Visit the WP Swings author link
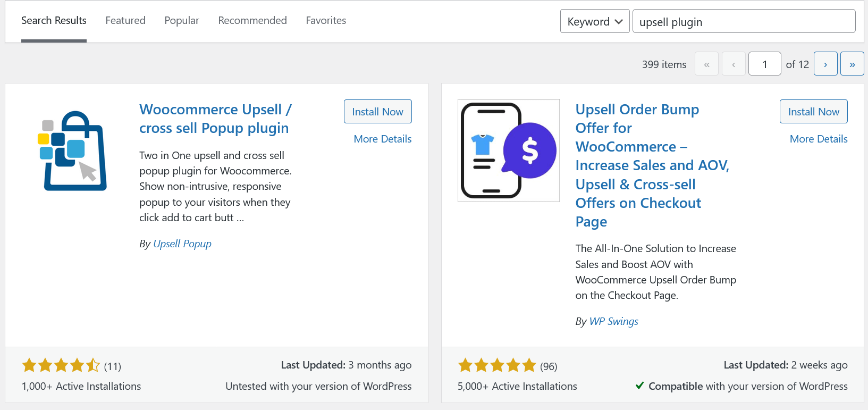868x410 pixels. [x=613, y=321]
